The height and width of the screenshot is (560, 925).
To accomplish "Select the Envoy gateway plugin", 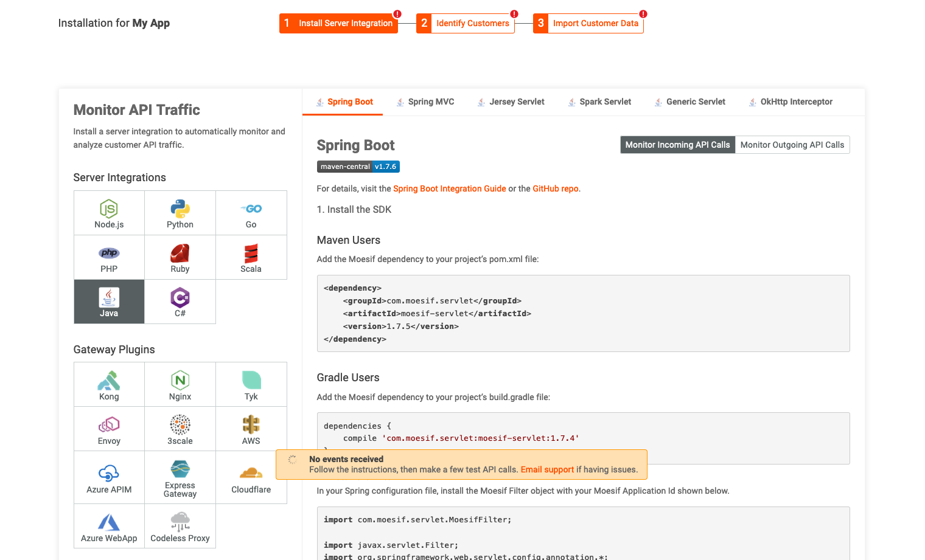I will [x=109, y=428].
